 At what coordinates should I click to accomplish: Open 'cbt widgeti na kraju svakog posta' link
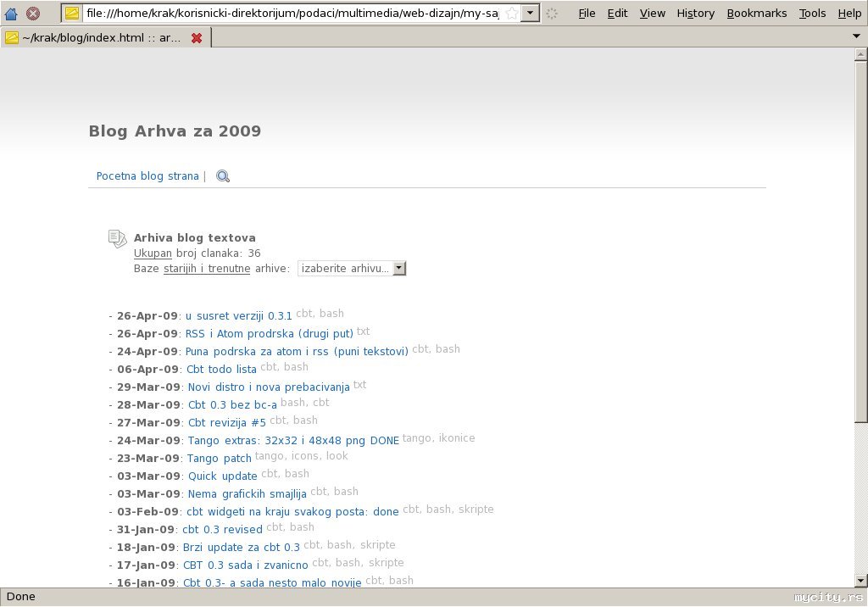tap(292, 512)
